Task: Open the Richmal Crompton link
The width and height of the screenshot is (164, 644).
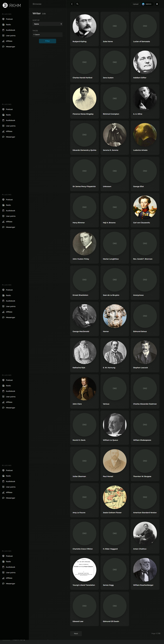Action: (111, 114)
